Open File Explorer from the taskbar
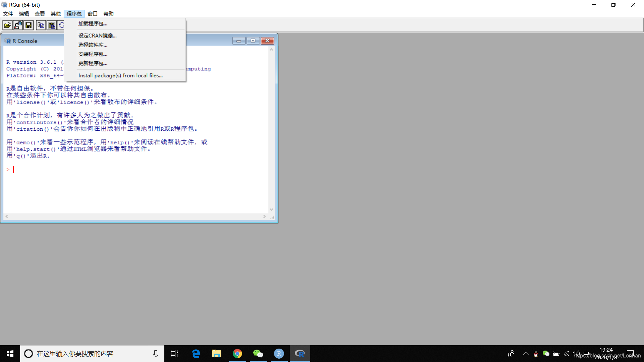This screenshot has height=362, width=644. click(216, 354)
